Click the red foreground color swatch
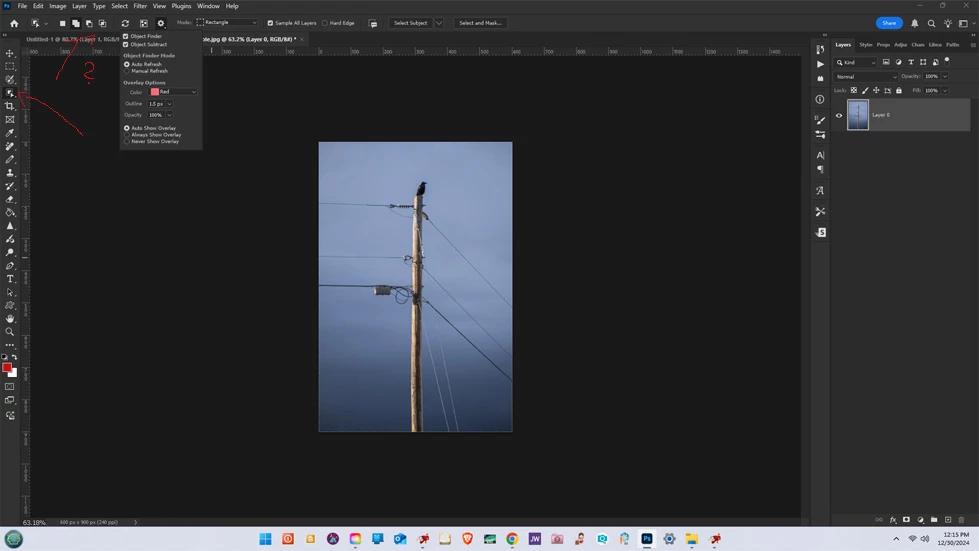This screenshot has width=979, height=551. pos(7,368)
